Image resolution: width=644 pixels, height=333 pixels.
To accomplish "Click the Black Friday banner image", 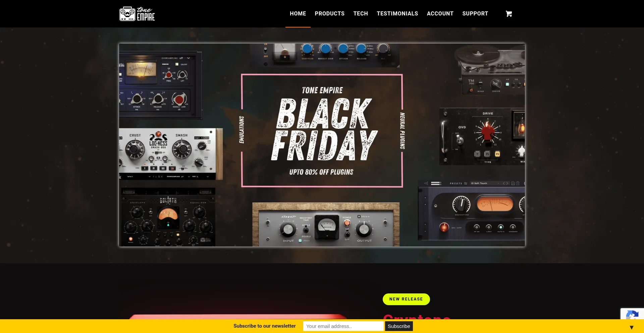I will pyautogui.click(x=322, y=145).
